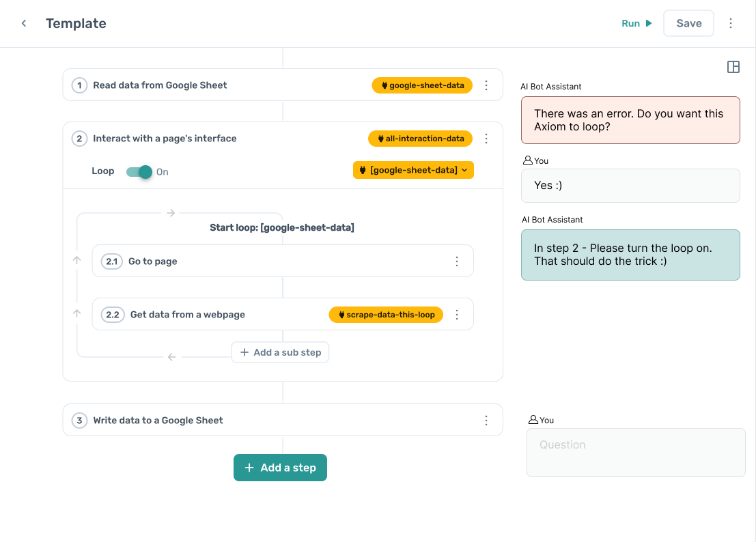Run the template
This screenshot has width=756, height=542.
click(636, 23)
